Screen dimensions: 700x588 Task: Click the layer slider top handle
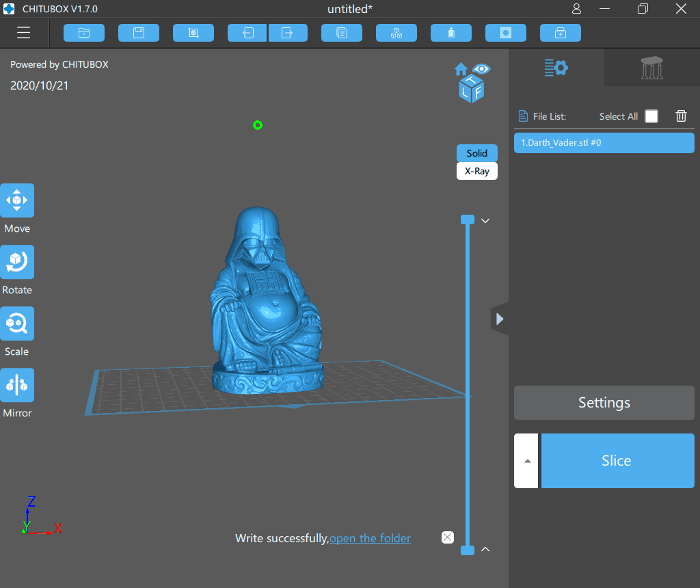(x=468, y=219)
